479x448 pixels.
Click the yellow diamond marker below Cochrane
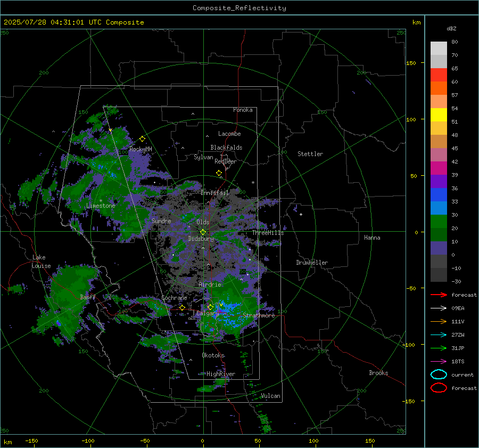pos(182,307)
